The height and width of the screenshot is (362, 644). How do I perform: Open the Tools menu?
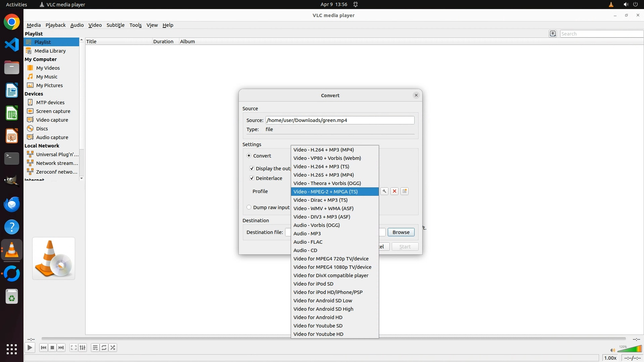[136, 25]
